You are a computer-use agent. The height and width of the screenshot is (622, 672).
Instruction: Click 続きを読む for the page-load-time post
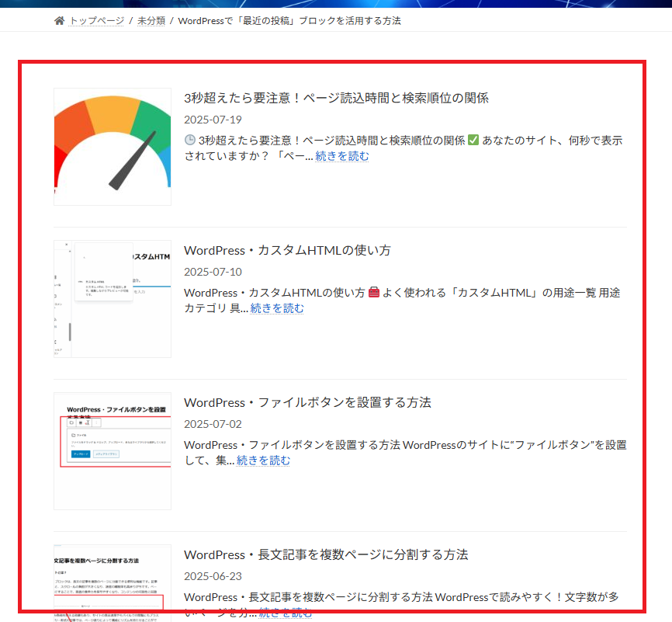pyautogui.click(x=342, y=156)
